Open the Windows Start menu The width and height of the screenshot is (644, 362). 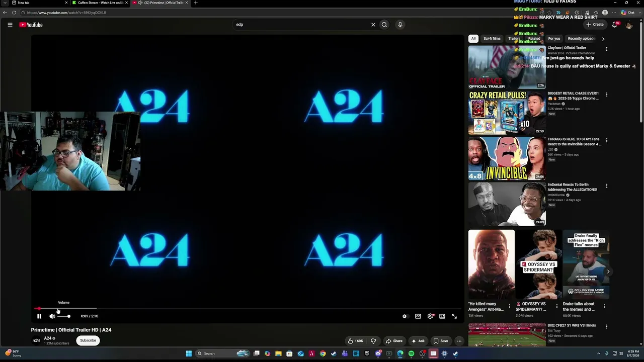click(x=189, y=353)
